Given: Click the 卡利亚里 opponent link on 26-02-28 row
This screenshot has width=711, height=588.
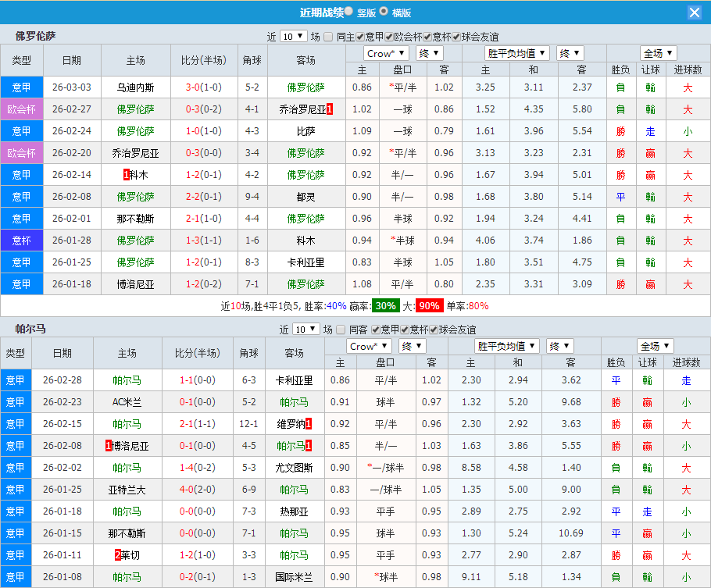Looking at the screenshot, I should coord(294,380).
